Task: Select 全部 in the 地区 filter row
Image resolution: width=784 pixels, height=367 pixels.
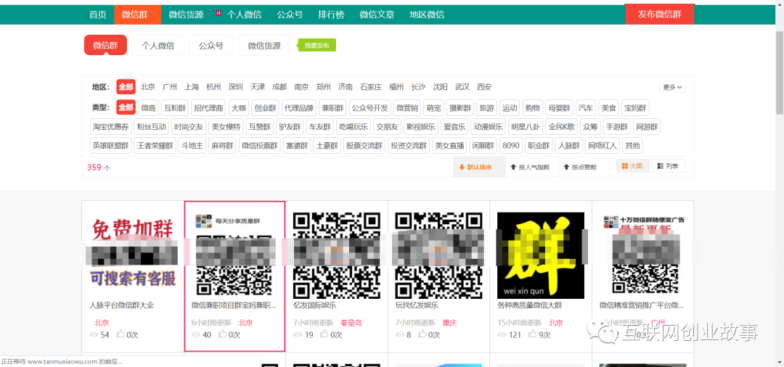Action: click(x=126, y=87)
